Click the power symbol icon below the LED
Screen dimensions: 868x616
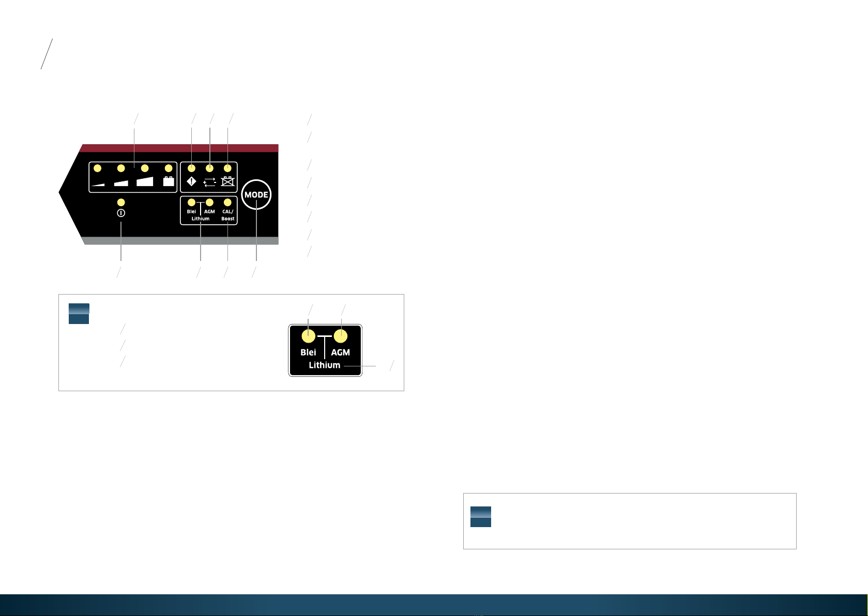(x=120, y=213)
